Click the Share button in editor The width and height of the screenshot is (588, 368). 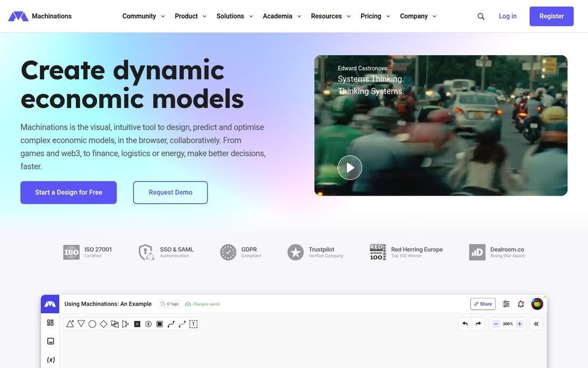pos(483,304)
